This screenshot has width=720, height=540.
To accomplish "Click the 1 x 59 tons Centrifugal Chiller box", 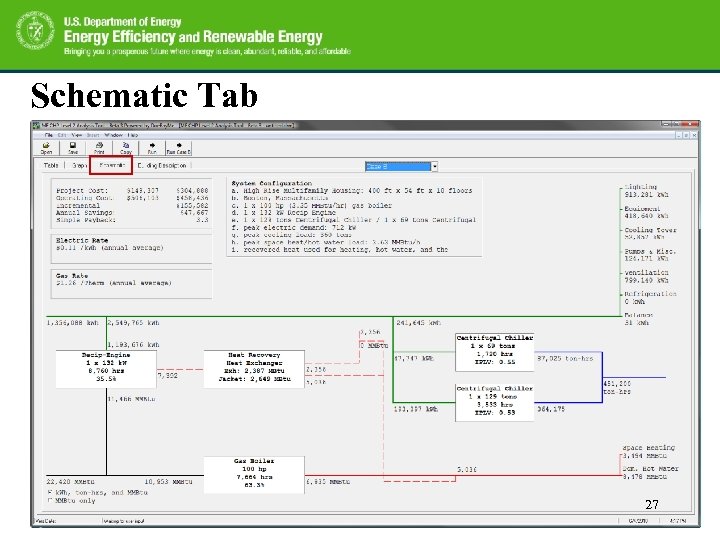I will [x=495, y=352].
